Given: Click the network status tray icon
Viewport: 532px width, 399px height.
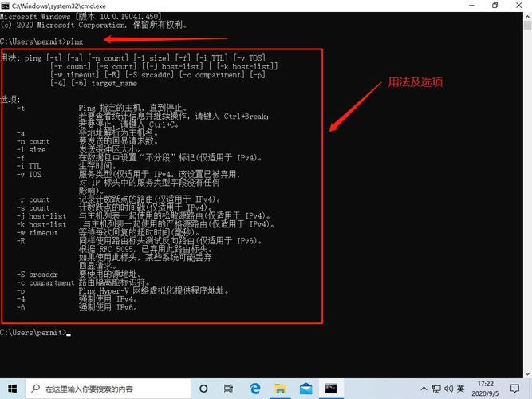Looking at the screenshot, I should click(x=436, y=389).
